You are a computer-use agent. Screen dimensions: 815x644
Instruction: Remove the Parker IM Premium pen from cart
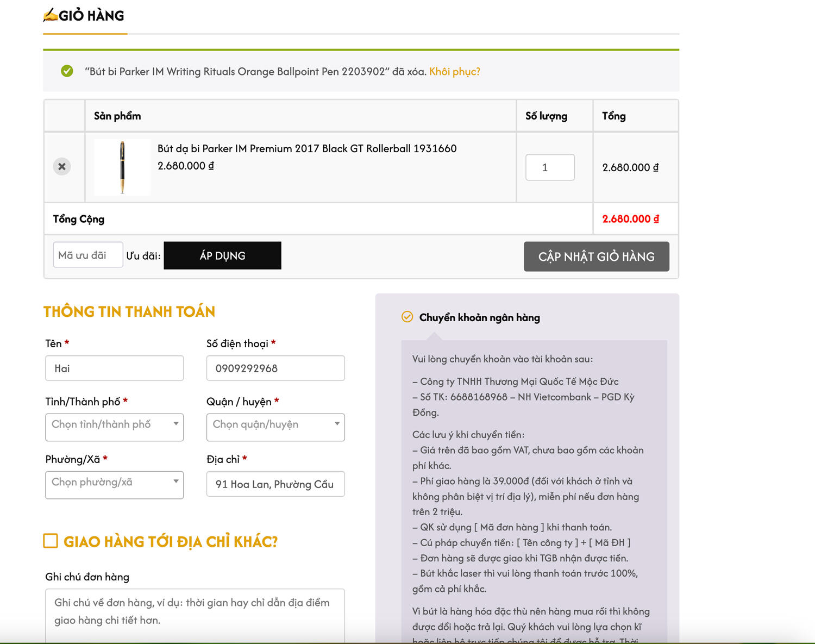click(x=62, y=166)
